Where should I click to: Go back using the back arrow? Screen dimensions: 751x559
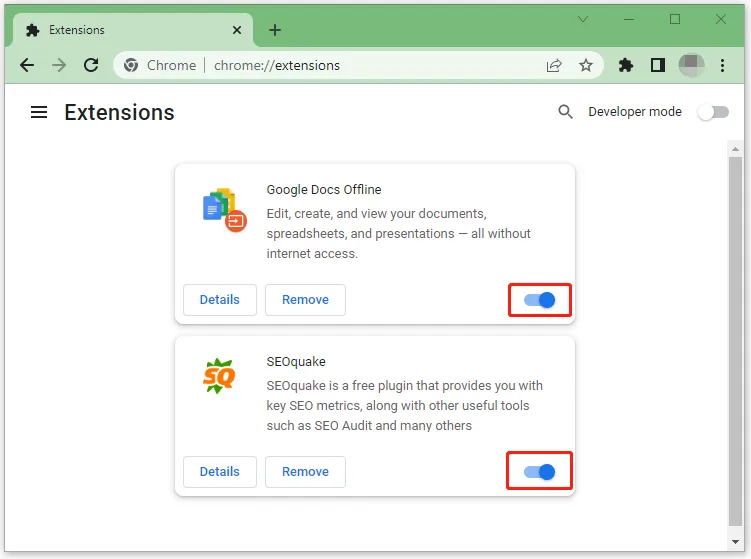[x=27, y=65]
